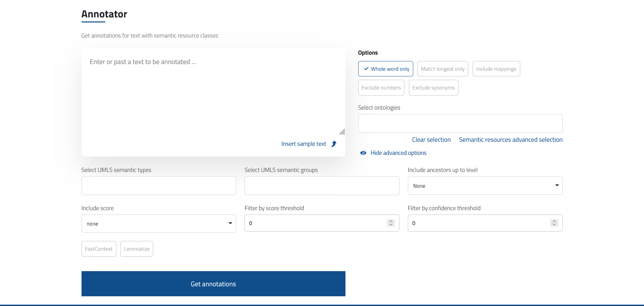The image size is (644, 306).
Task: Click the textarea resize handle icon
Action: pos(342,132)
